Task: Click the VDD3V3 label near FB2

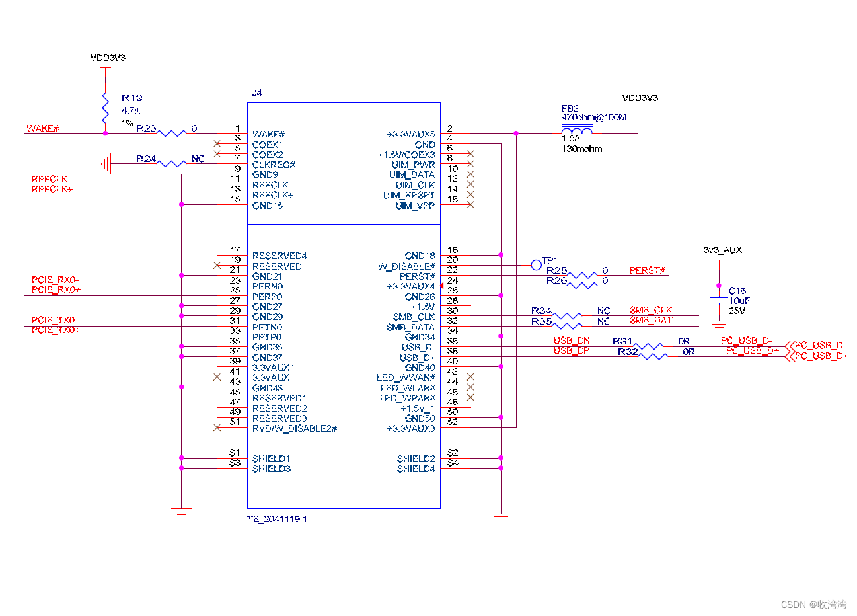Action: point(640,98)
